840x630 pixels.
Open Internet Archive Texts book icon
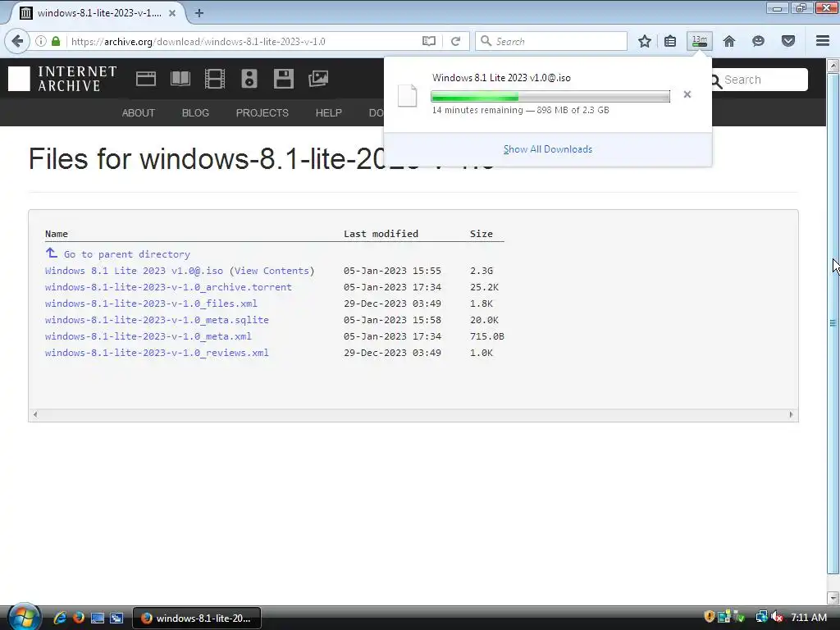pos(180,79)
